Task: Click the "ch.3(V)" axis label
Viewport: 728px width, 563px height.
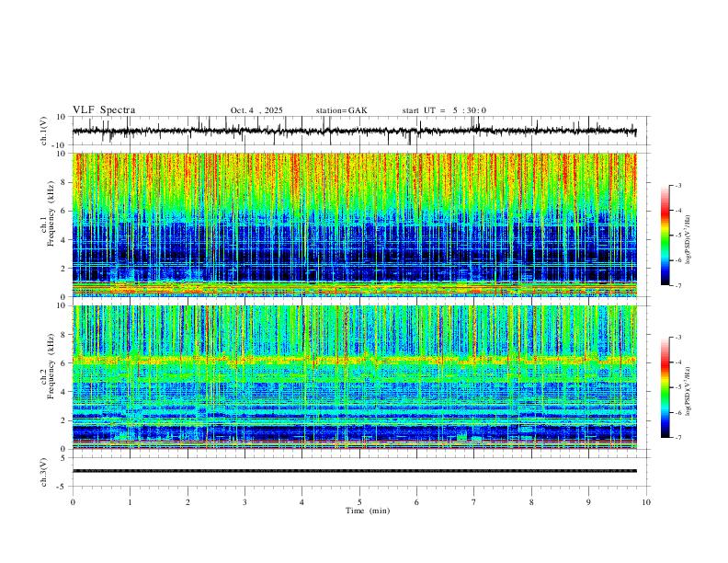Action: pos(44,472)
